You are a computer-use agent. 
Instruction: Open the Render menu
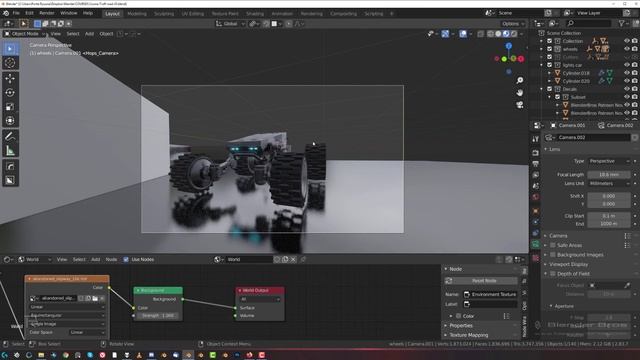click(47, 13)
